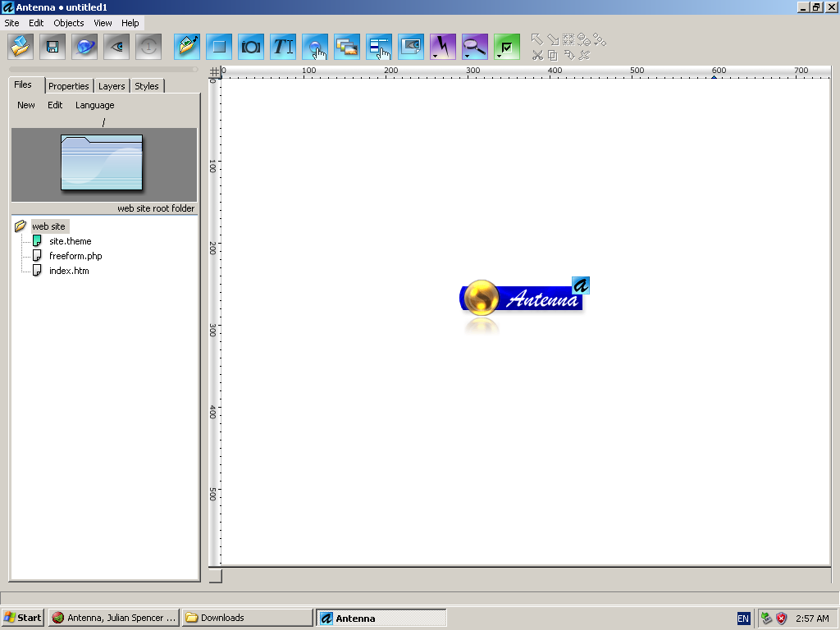Switch to the Properties tab
The width and height of the screenshot is (840, 630).
[x=68, y=86]
